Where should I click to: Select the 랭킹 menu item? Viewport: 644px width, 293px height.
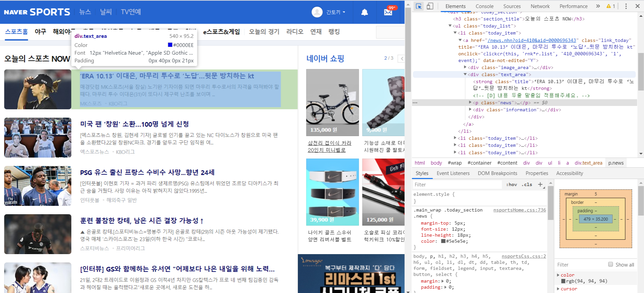tap(334, 32)
